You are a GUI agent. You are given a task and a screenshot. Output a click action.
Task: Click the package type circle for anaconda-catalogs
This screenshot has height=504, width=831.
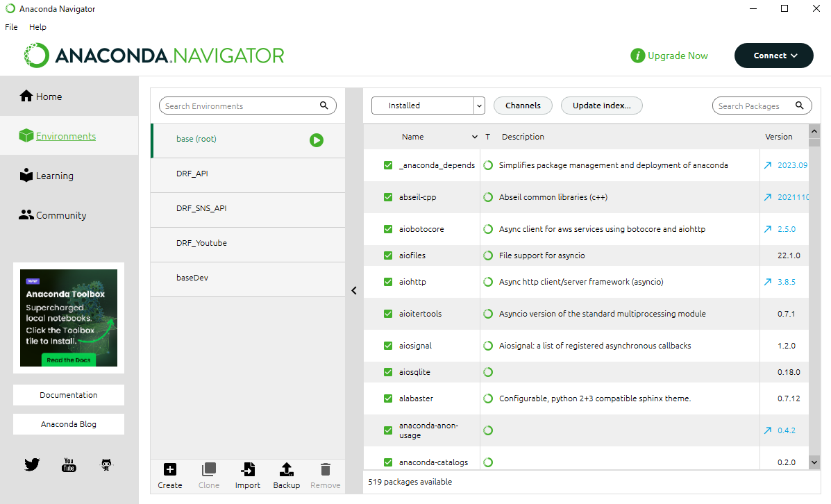[488, 462]
